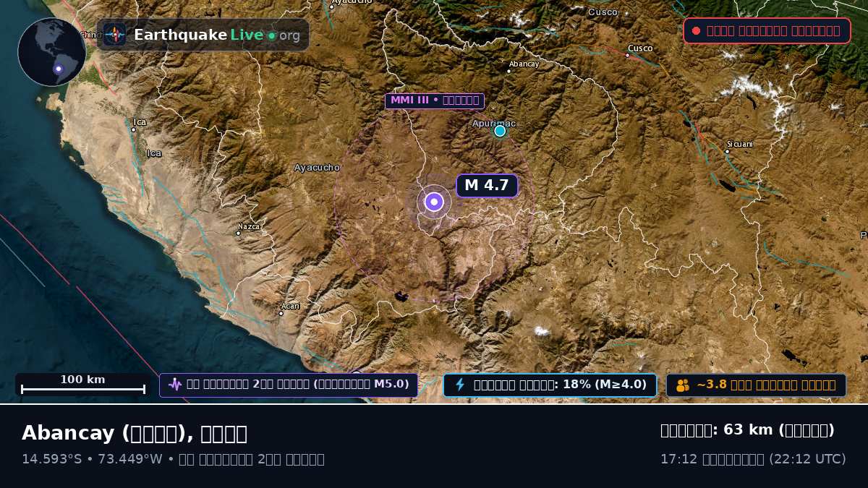The width and height of the screenshot is (868, 488).
Task: Click the M 4.7 magnitude label
Action: [x=487, y=185]
